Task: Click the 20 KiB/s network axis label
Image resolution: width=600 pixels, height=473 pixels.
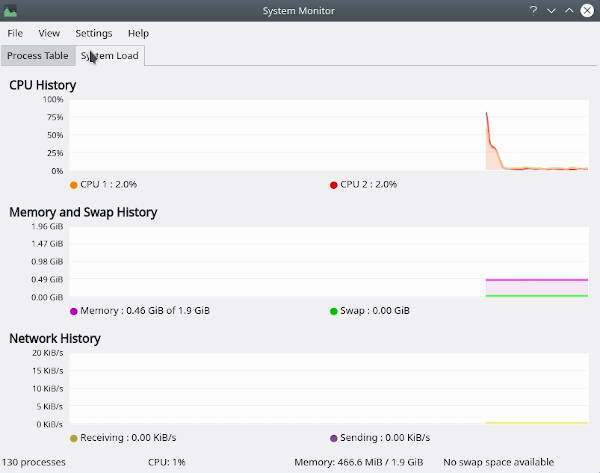Action: coord(47,353)
